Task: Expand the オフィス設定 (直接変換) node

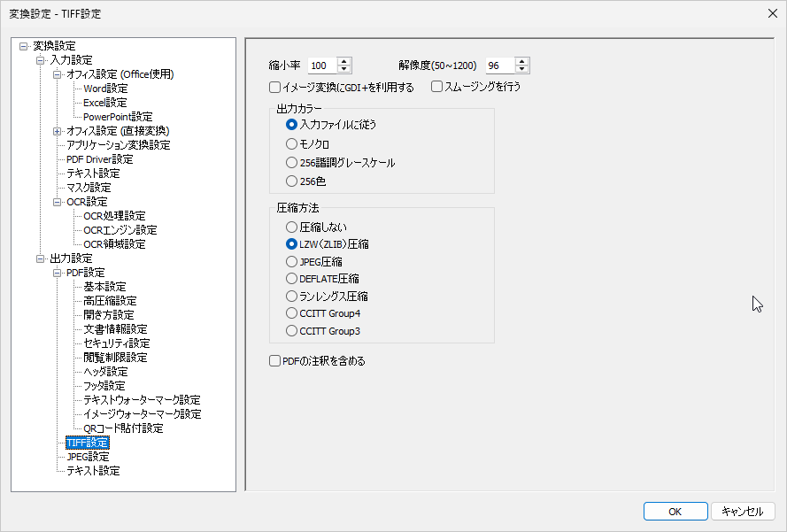Action: [58, 131]
